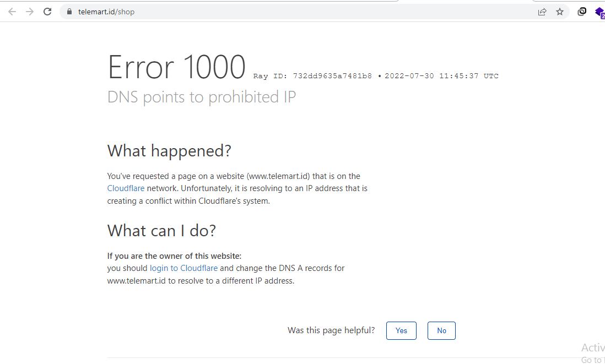
Task: Click 'www.telemart.id to resolve' line
Action: pyautogui.click(x=201, y=281)
